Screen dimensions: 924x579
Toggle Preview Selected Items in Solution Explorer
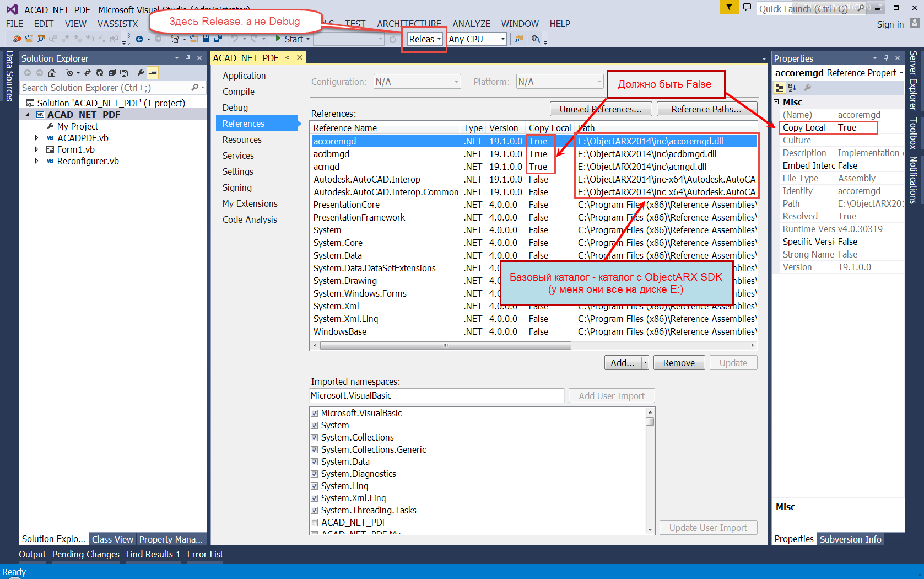[x=153, y=73]
